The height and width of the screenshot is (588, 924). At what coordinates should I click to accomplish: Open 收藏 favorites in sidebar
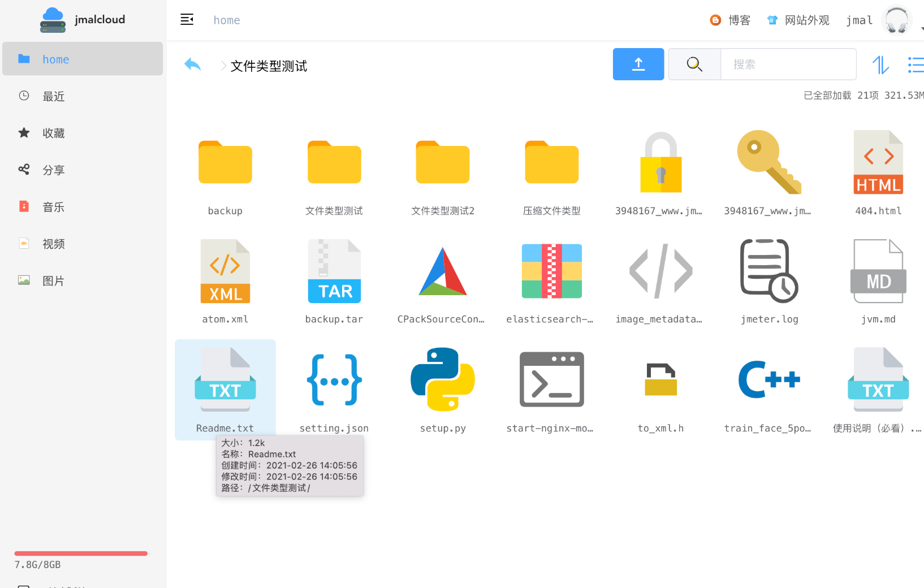point(54,133)
